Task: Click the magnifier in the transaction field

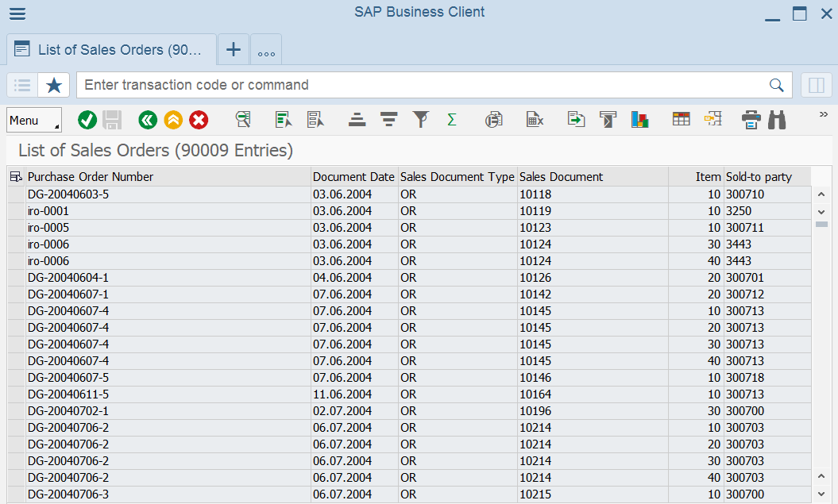Action: click(777, 85)
